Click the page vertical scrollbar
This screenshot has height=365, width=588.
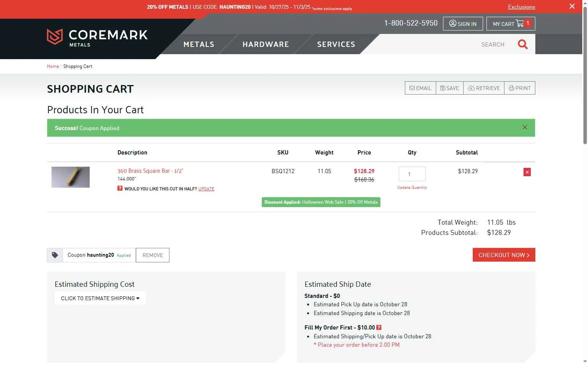pos(585,76)
